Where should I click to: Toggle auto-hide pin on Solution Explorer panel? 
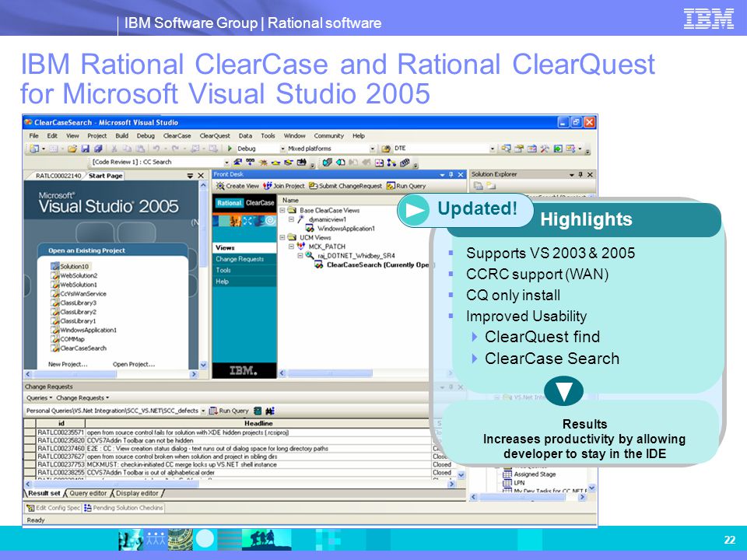[580, 175]
